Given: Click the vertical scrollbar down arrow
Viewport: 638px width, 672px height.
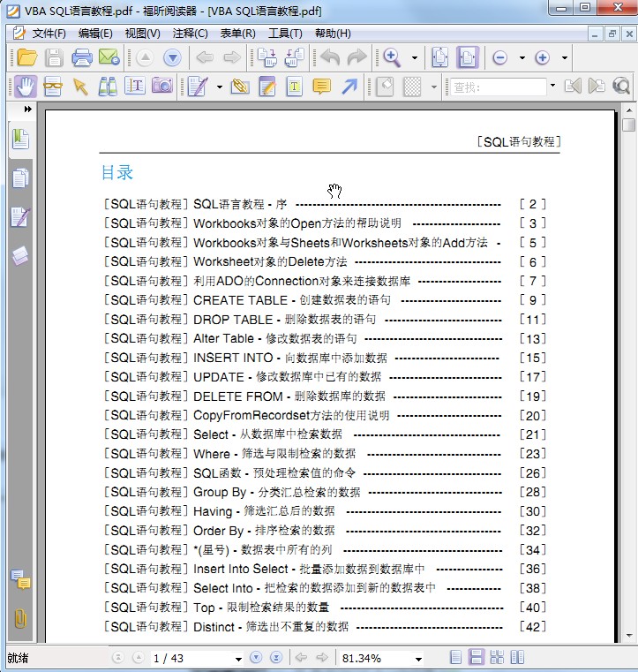Looking at the screenshot, I should 629,636.
